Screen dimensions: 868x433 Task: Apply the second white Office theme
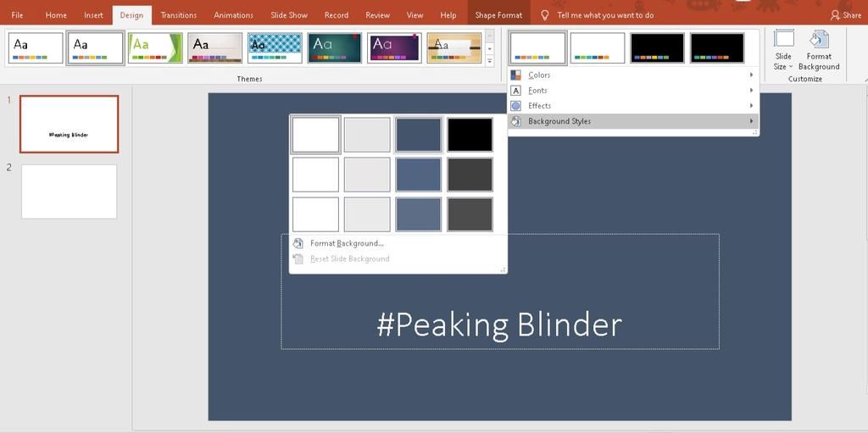coord(95,47)
